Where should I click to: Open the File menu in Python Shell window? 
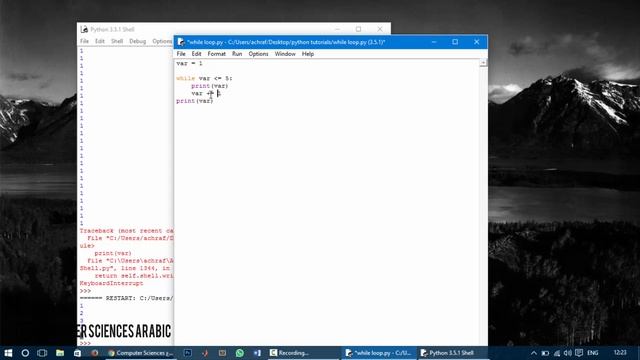(x=84, y=41)
